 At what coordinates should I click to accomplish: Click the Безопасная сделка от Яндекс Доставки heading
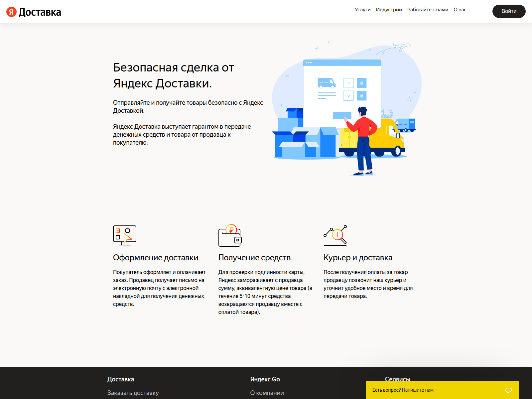(x=173, y=75)
